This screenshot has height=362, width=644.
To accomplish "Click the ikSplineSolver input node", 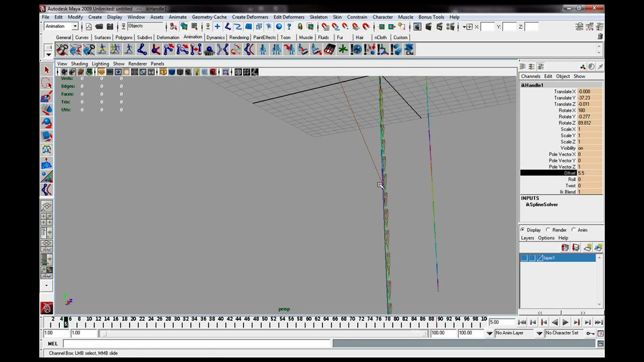I will 542,205.
